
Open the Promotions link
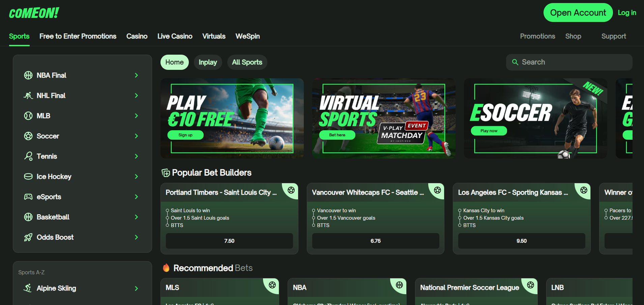tap(537, 36)
